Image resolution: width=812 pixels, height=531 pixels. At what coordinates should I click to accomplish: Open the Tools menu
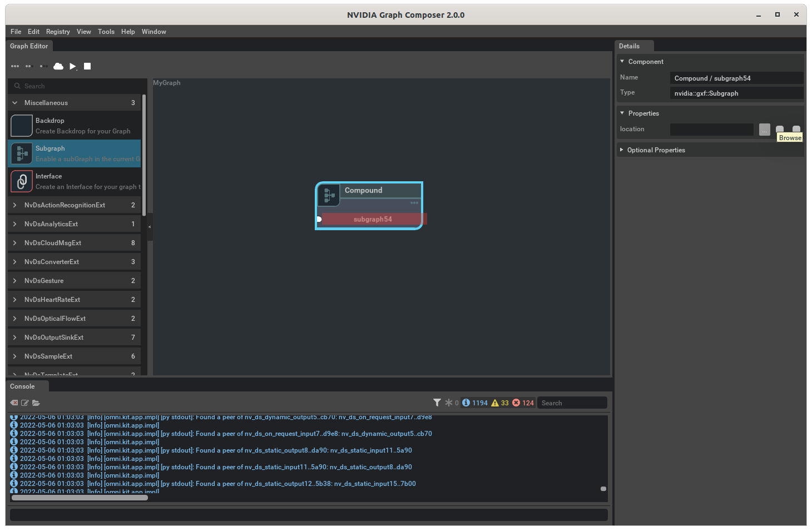(106, 32)
